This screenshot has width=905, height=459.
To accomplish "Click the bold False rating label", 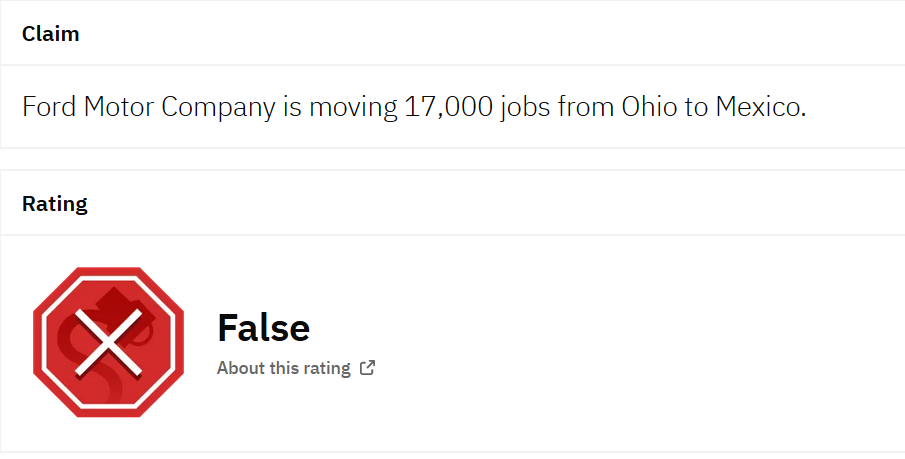I will click(x=263, y=327).
